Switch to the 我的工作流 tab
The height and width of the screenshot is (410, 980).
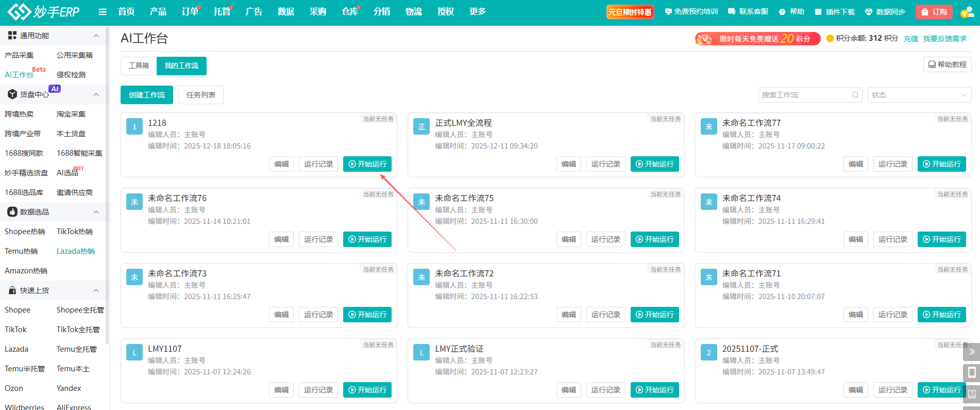[x=181, y=66]
